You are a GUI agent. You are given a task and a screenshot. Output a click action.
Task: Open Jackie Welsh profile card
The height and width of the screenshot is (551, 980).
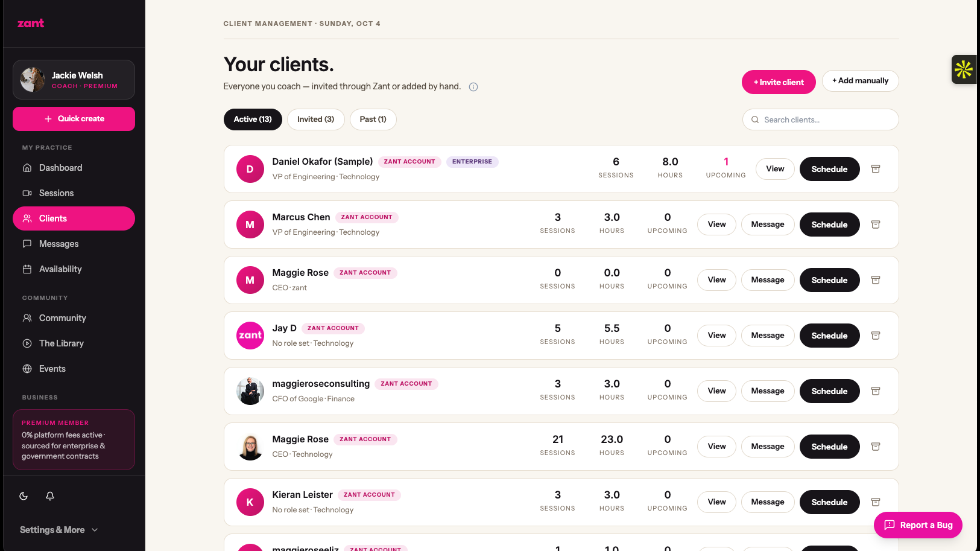click(x=74, y=80)
